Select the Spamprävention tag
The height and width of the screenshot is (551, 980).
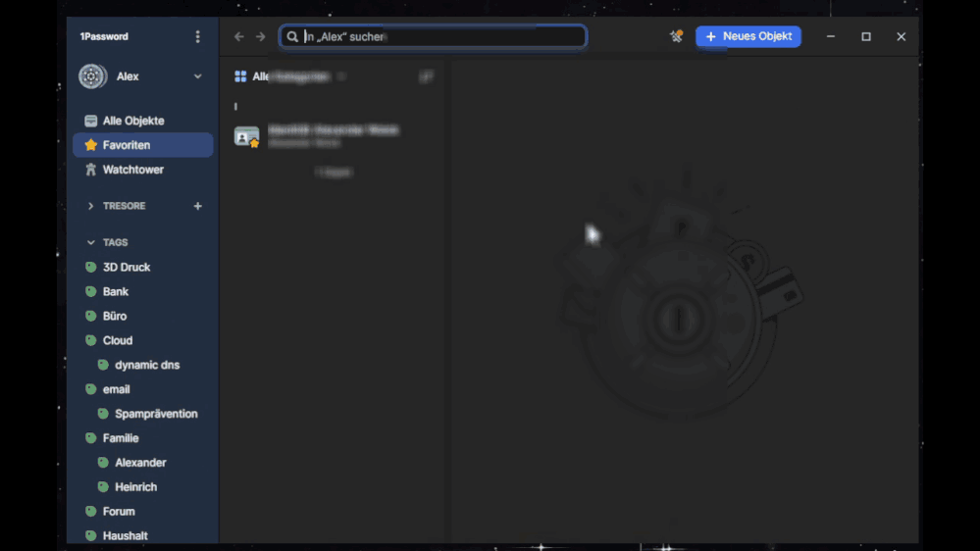click(x=156, y=414)
